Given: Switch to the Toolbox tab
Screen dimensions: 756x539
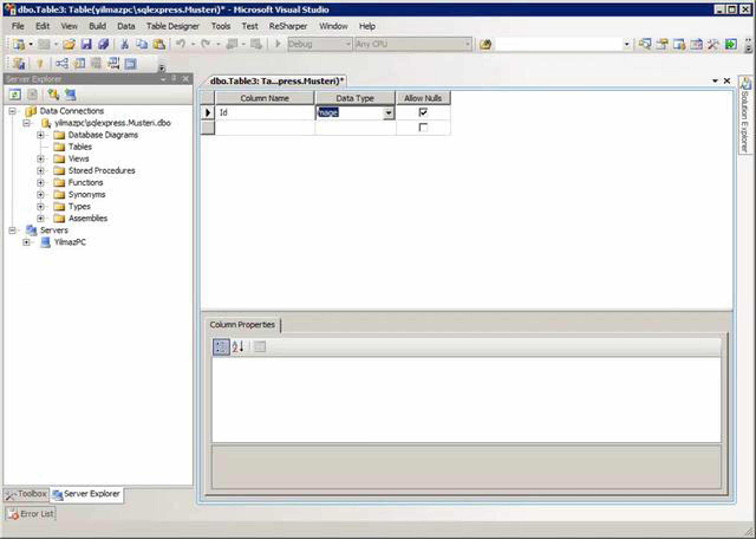Looking at the screenshot, I should click(x=26, y=494).
